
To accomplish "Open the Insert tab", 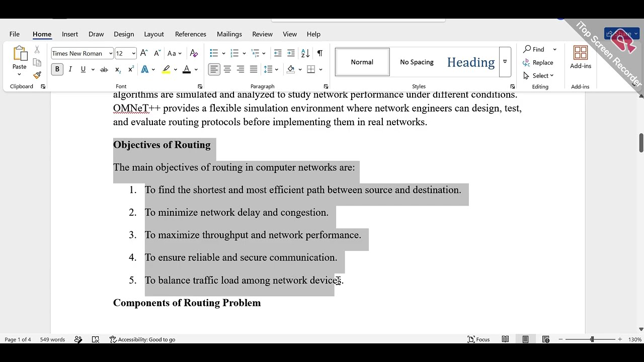I will [70, 34].
